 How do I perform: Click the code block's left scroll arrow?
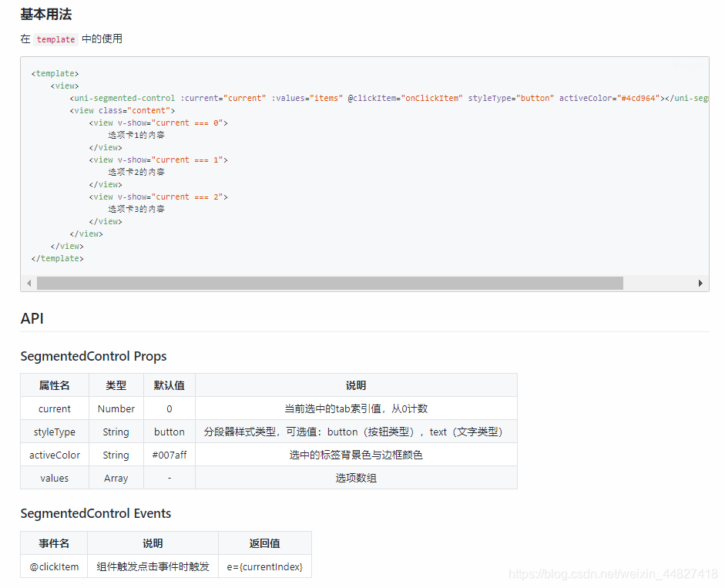[29, 283]
